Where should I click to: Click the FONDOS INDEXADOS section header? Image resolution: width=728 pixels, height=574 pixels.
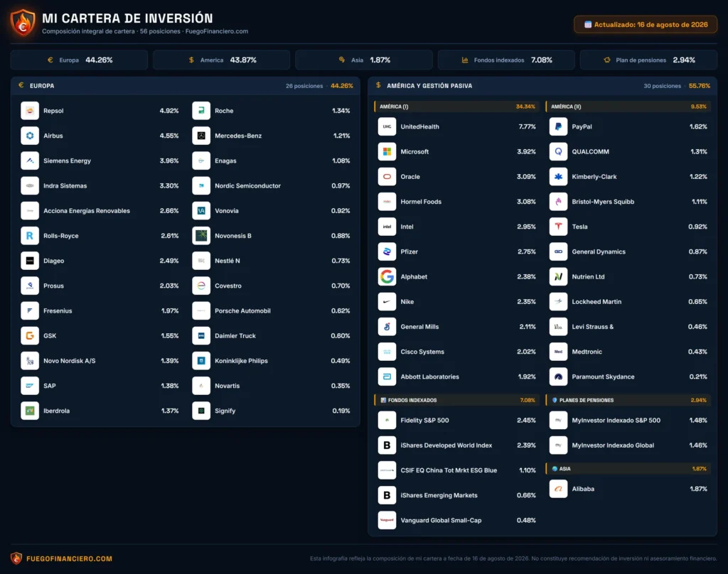pyautogui.click(x=456, y=400)
